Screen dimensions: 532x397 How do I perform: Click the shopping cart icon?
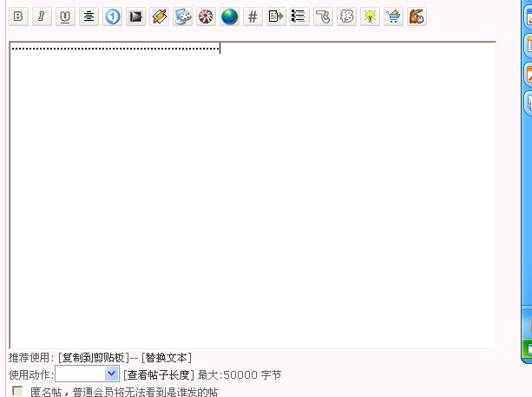click(x=393, y=17)
